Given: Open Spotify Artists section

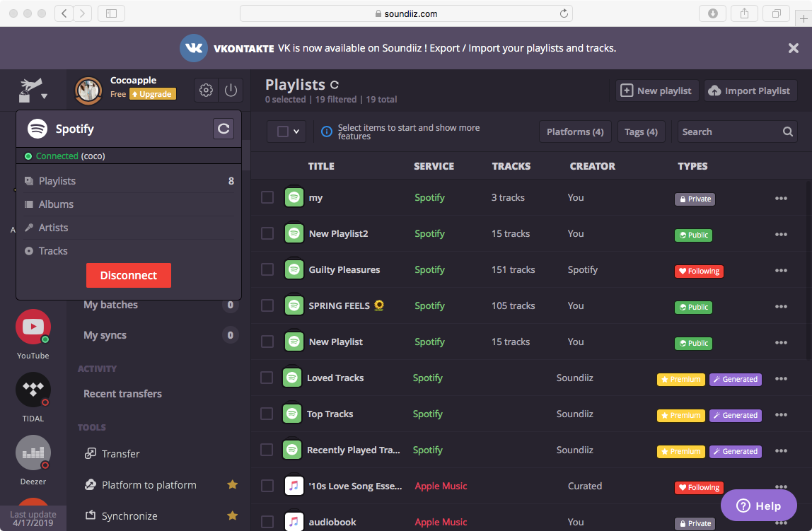Looking at the screenshot, I should click(129, 227).
